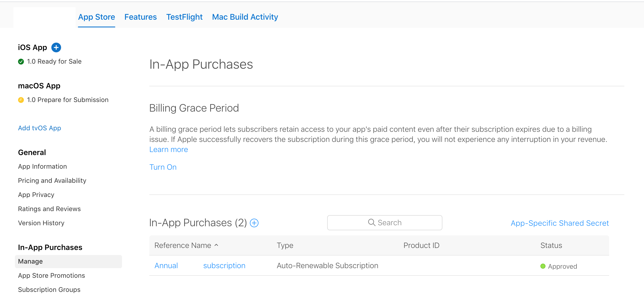Focus the in-app purchases Search field
Viewport: 644px width, 303px height.
[x=385, y=223]
